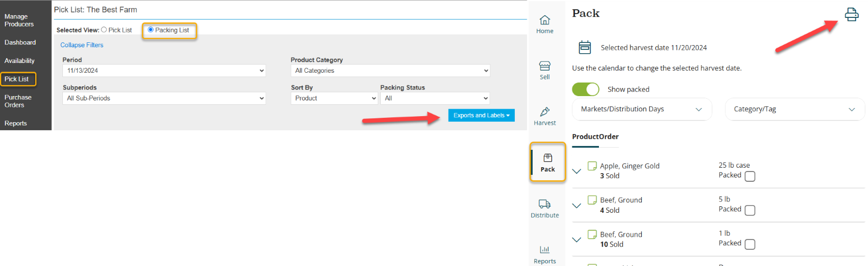
Task: Select the Pick List radio button
Action: [x=104, y=30]
